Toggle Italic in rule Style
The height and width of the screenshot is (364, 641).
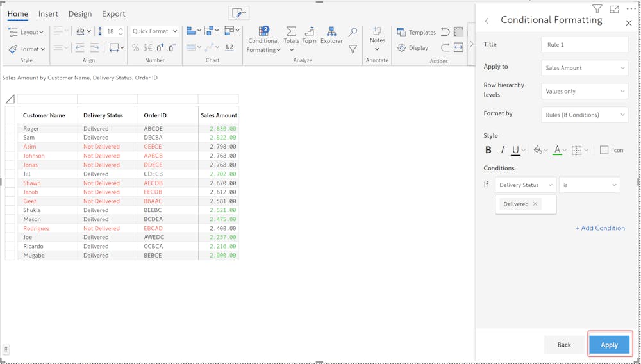pos(503,150)
